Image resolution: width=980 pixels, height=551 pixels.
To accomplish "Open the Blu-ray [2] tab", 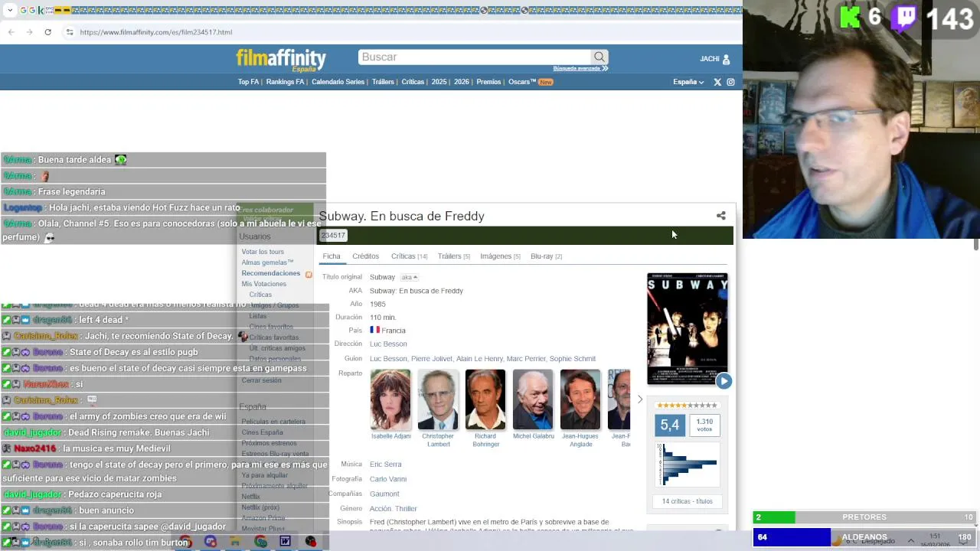I will (546, 256).
